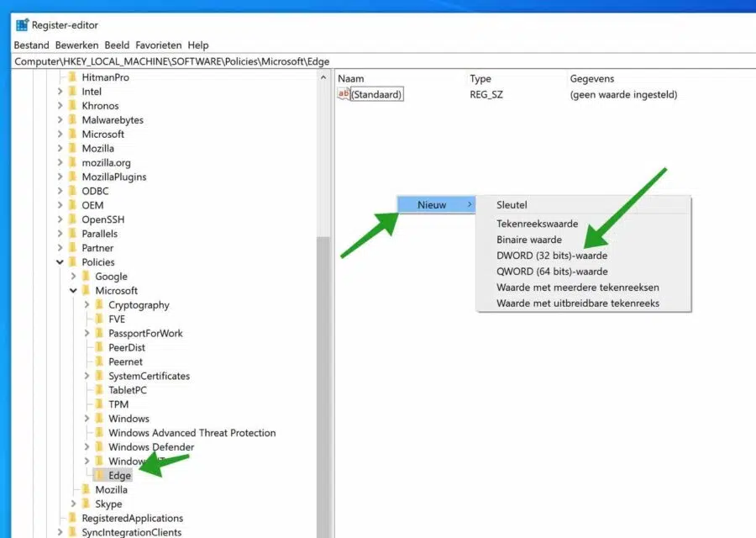Select the (Standaard) value entry
Viewport: 756px width, 538px height.
coord(376,94)
